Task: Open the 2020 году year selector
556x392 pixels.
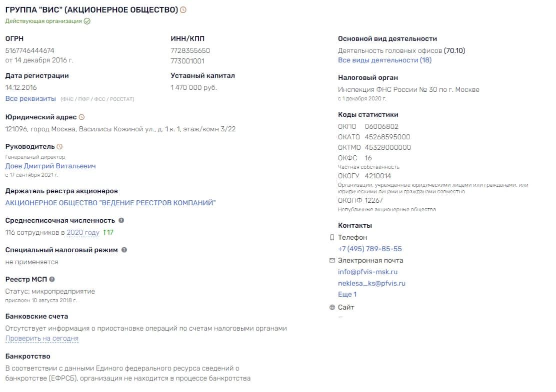Action: [83, 233]
